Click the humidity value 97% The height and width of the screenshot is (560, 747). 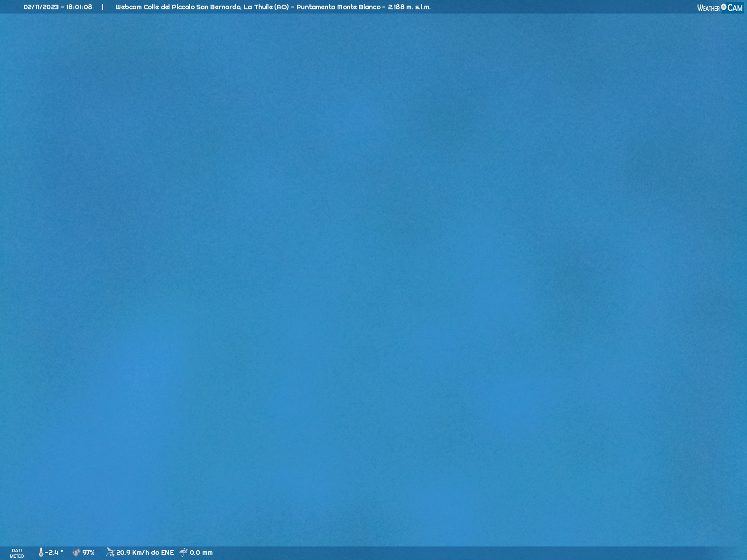89,553
